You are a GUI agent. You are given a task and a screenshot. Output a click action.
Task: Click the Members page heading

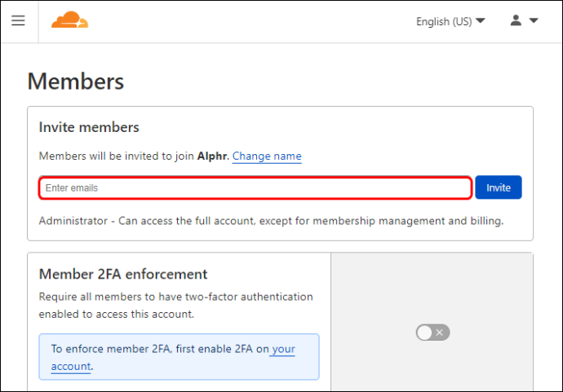click(x=76, y=81)
